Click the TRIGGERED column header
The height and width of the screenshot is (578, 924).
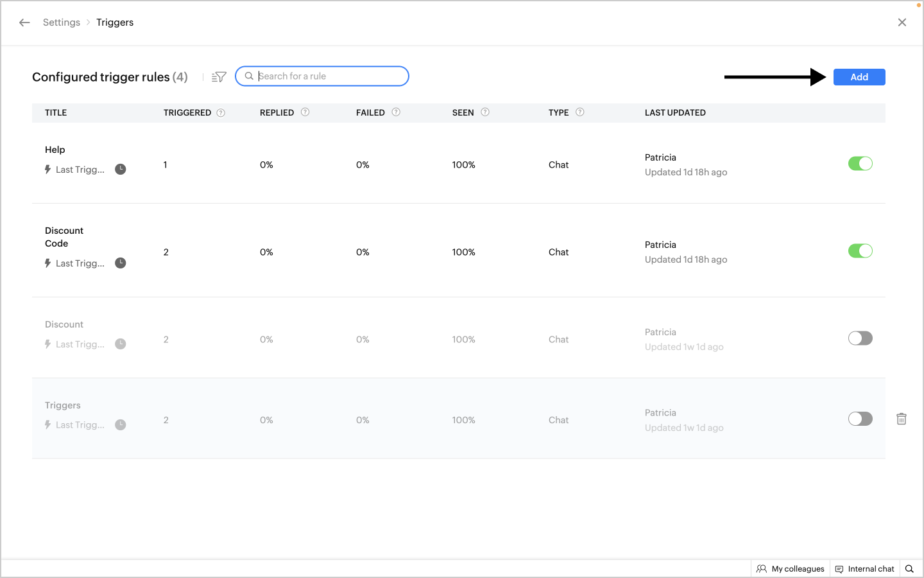187,112
